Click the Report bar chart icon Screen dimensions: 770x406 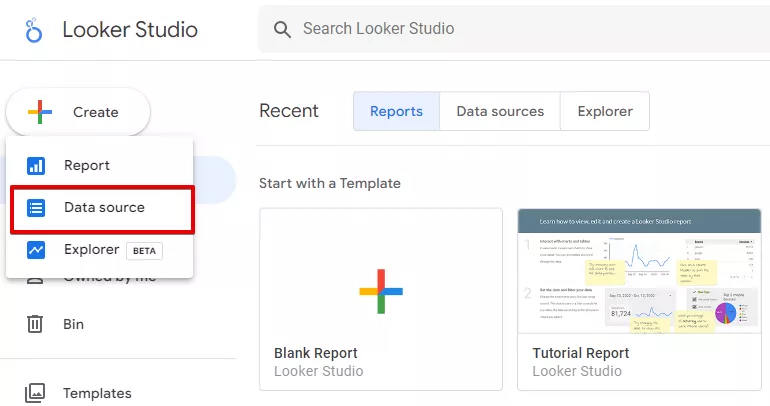(36, 165)
